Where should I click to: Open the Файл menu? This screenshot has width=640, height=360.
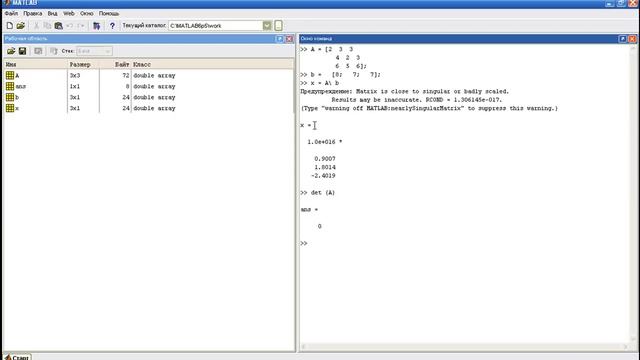point(11,13)
